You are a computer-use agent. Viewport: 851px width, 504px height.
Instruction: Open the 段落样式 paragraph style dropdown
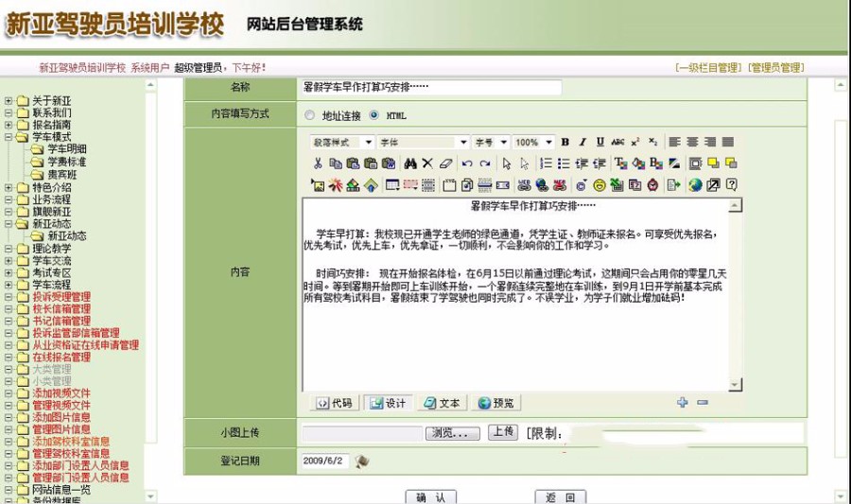pyautogui.click(x=342, y=142)
